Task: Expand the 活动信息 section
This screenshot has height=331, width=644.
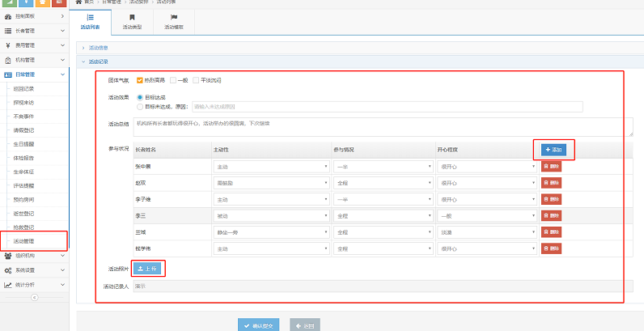Action: (83, 48)
